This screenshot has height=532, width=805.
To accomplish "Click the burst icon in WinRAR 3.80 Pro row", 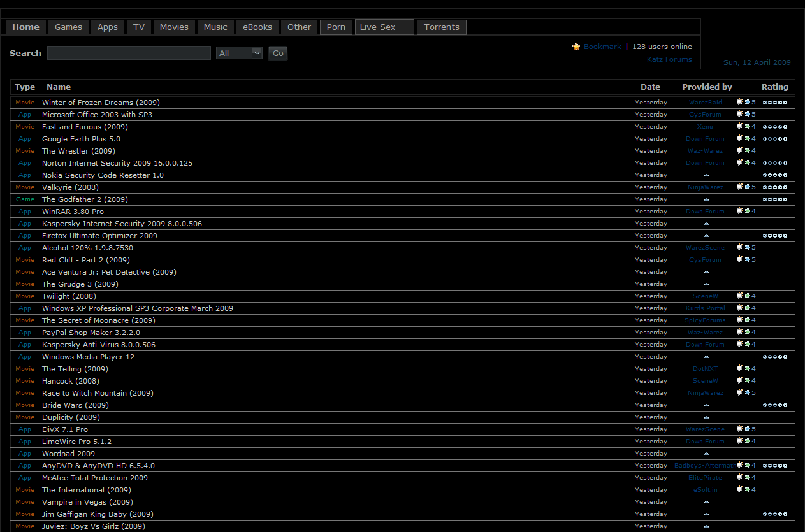I will pyautogui.click(x=740, y=211).
